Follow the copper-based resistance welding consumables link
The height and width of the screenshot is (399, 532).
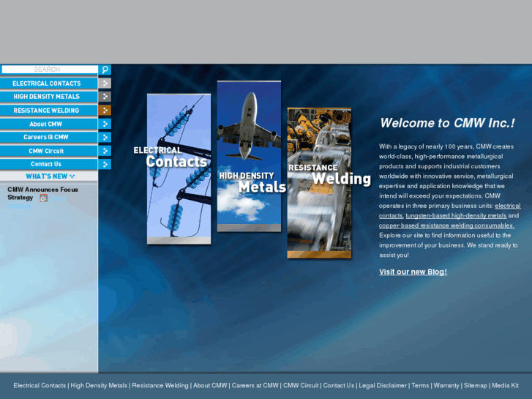pyautogui.click(x=446, y=225)
